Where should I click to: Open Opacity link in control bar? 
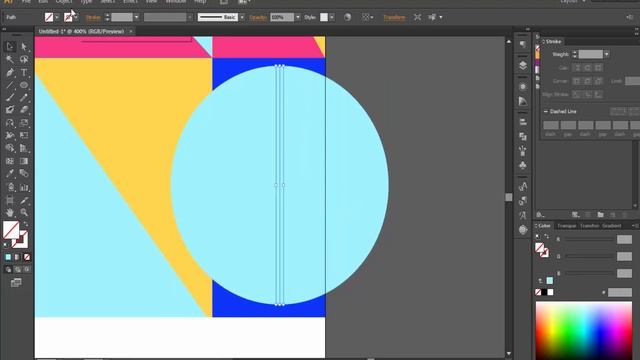pyautogui.click(x=258, y=18)
